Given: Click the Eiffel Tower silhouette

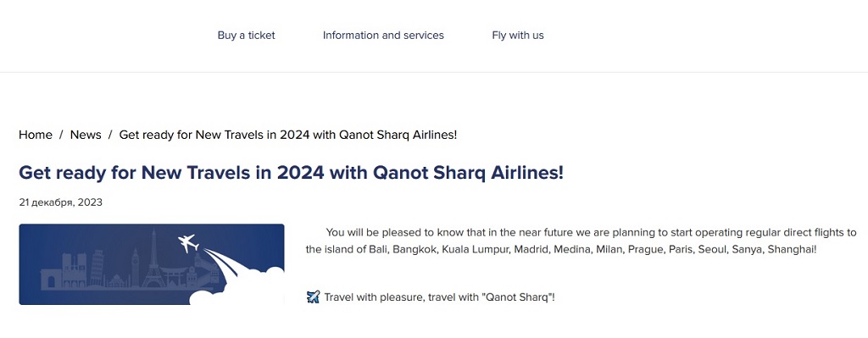Looking at the screenshot, I should pyautogui.click(x=153, y=258).
